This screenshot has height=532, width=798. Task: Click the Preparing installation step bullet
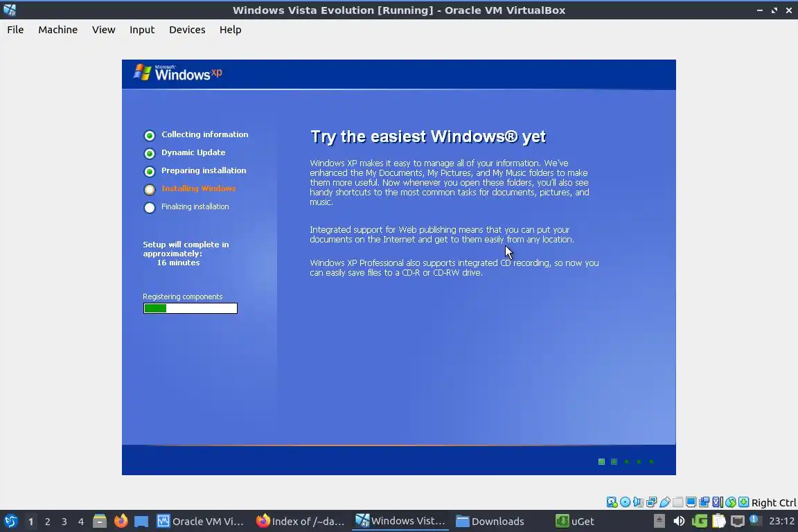tap(149, 172)
